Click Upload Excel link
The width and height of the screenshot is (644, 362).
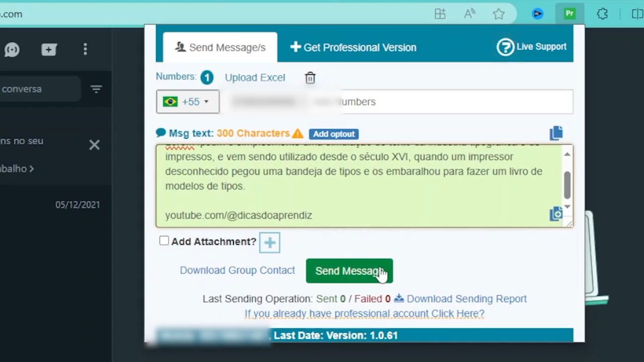coord(255,77)
